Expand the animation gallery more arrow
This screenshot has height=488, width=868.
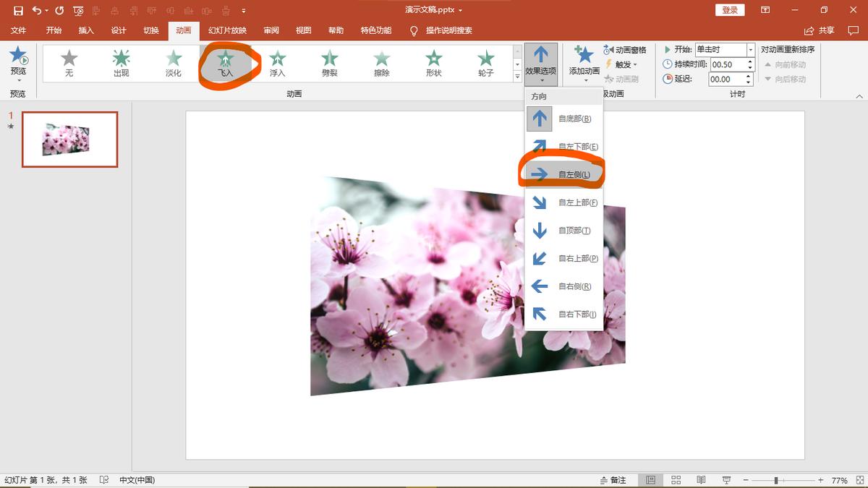tap(517, 77)
